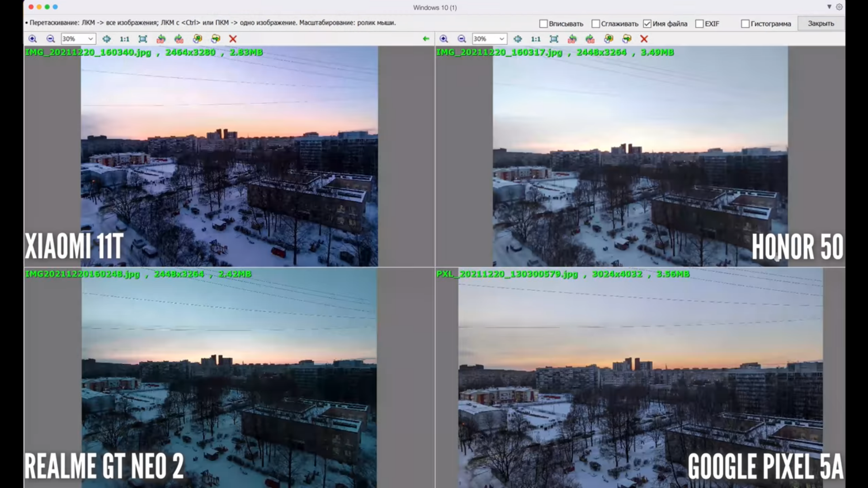Click zoom in on right toolbar
The image size is (868, 488).
pos(443,39)
